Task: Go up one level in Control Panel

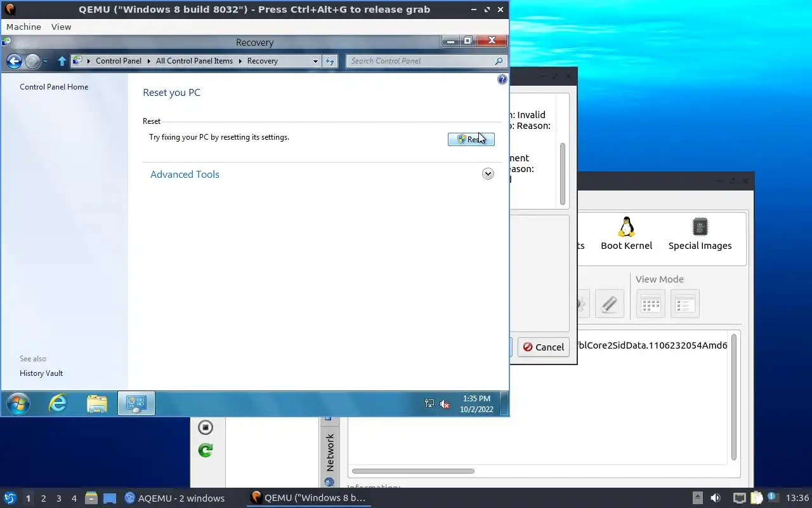Action: pos(62,61)
